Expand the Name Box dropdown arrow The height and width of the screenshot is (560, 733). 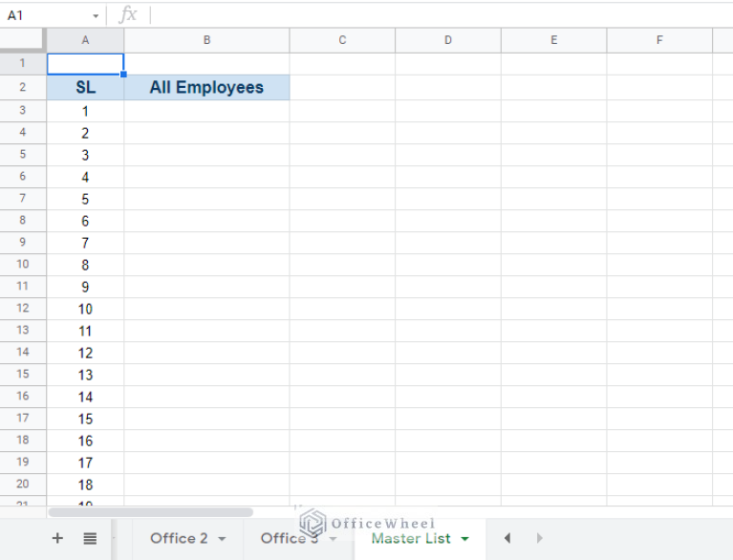(x=96, y=16)
